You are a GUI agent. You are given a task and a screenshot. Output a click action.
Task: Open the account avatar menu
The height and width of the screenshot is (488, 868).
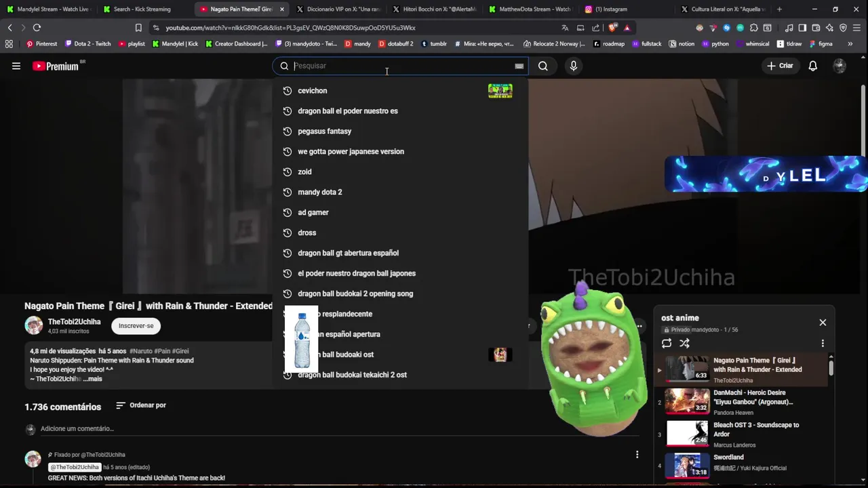coord(840,66)
